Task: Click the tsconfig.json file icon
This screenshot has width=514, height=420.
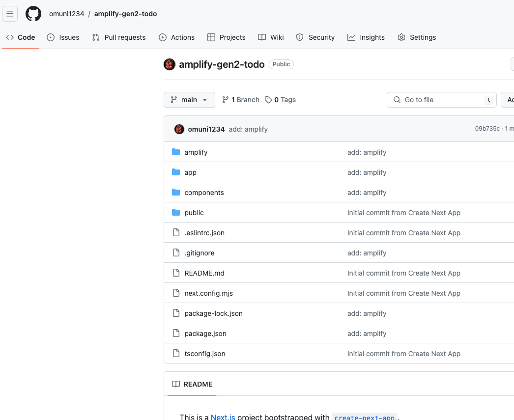Action: pyautogui.click(x=176, y=354)
